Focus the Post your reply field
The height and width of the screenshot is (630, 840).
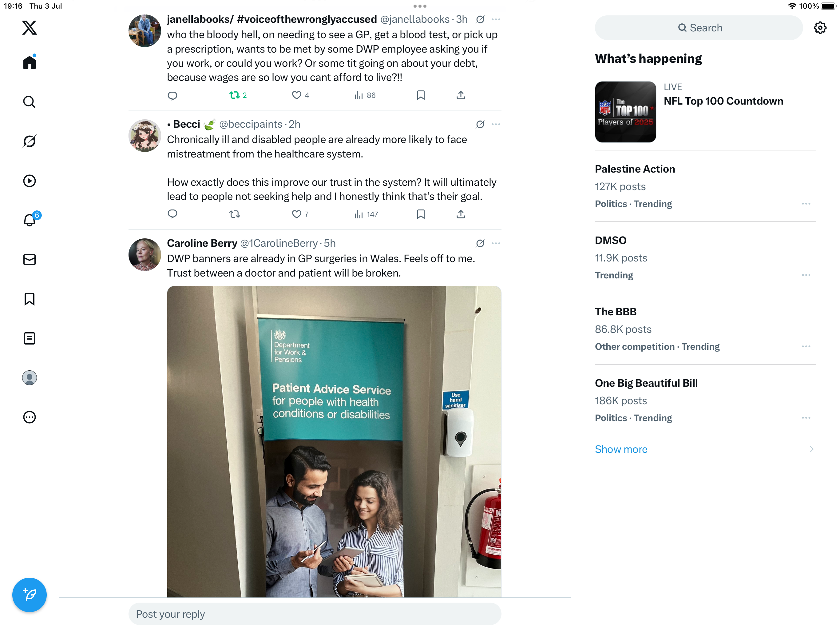(x=315, y=614)
